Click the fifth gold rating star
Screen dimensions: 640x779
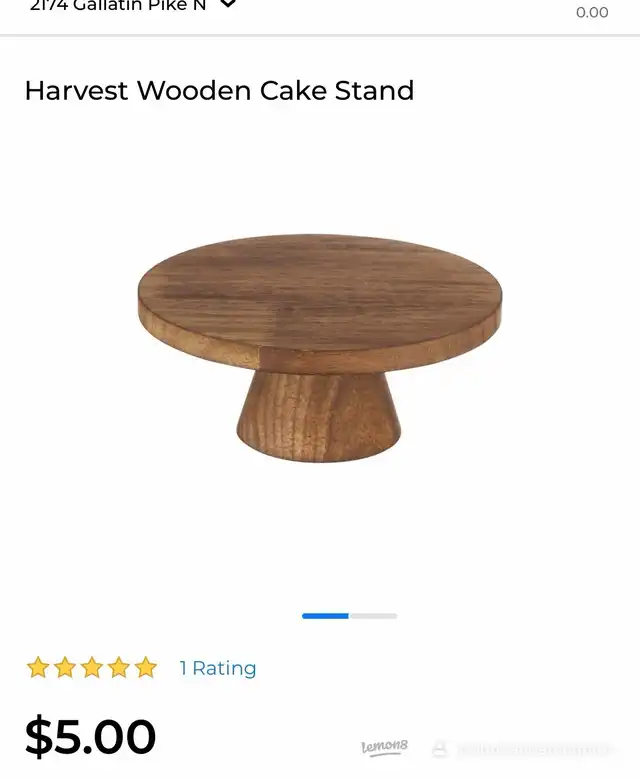click(146, 667)
